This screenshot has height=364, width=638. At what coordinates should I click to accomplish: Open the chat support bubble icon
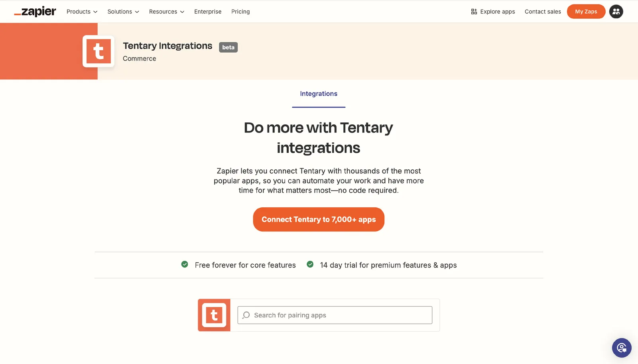tap(622, 348)
